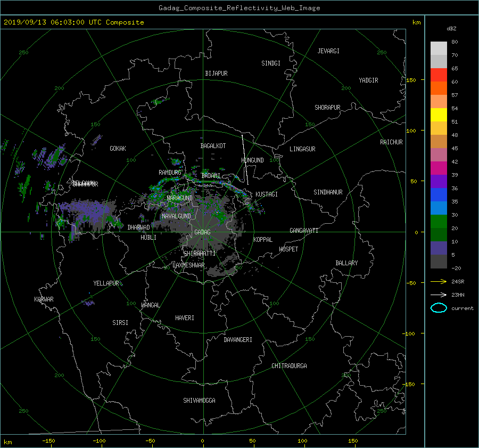Screen dimensions: 479x448
Task: Click the DHARWAD city label
Action: (138, 227)
